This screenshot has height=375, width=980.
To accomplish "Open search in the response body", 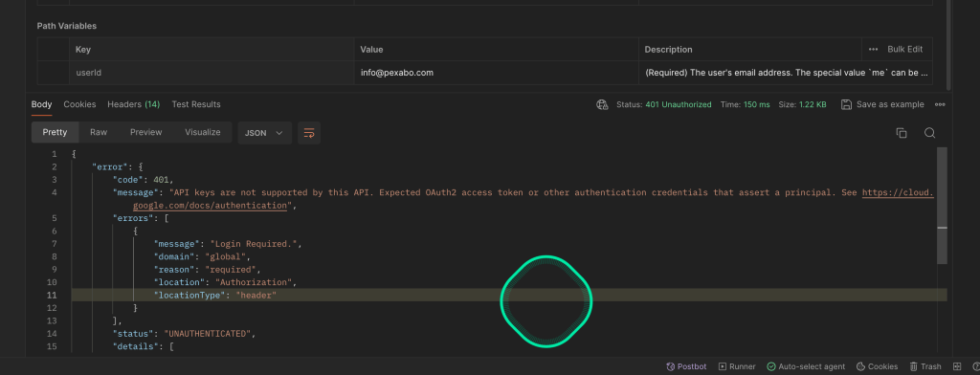I will click(x=929, y=133).
